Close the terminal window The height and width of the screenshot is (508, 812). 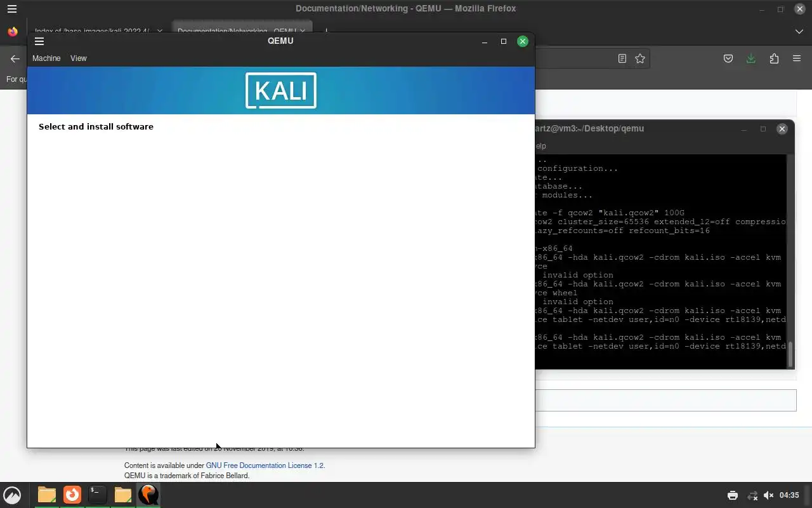[x=782, y=129]
